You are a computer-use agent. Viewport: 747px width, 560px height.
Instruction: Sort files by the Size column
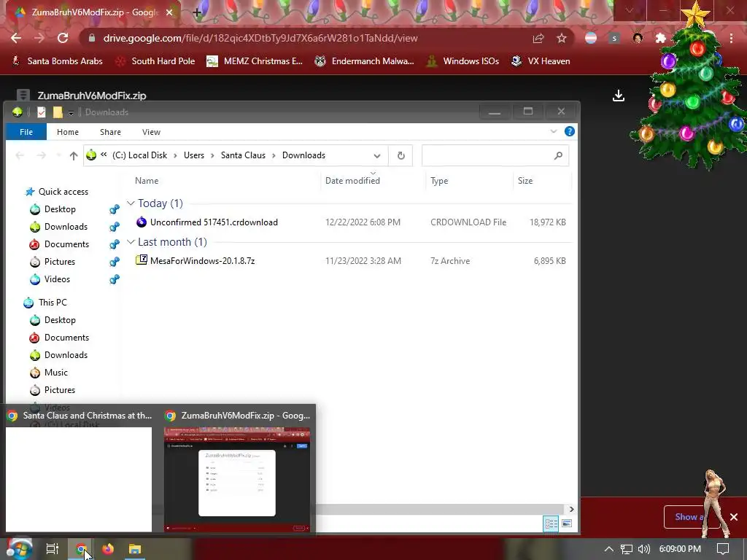click(525, 181)
